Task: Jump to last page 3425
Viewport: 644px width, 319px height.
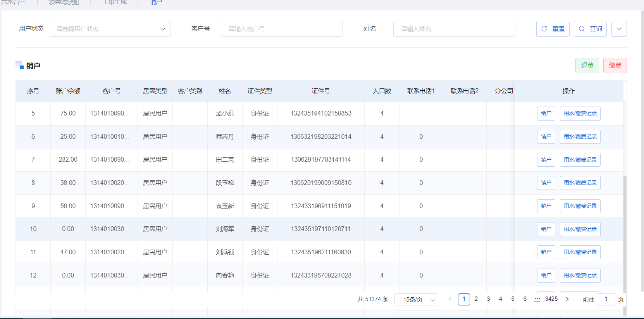Action: (551, 299)
